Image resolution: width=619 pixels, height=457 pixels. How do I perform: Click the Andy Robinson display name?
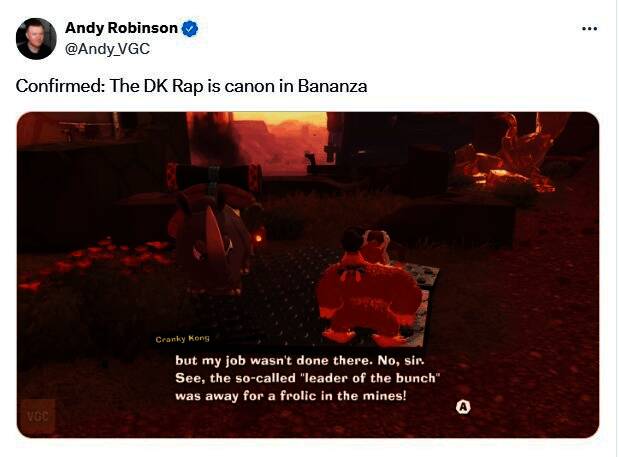[121, 28]
